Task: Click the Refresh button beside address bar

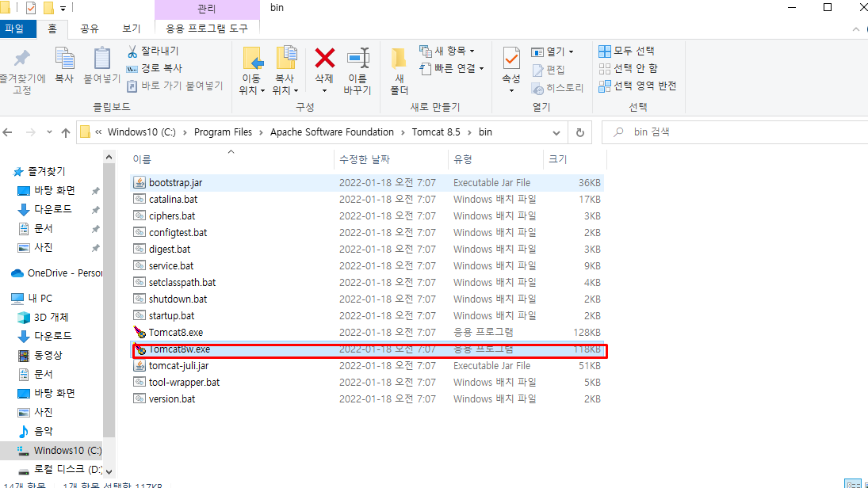Action: coord(580,133)
